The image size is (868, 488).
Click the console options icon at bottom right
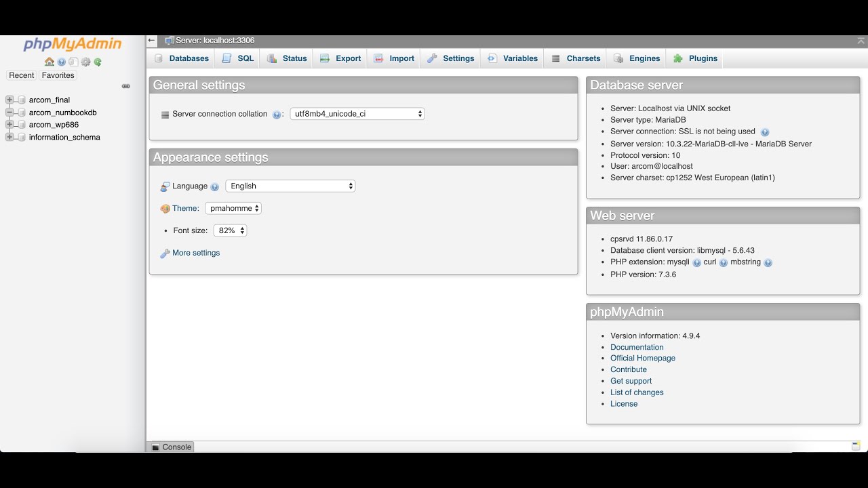click(x=856, y=446)
